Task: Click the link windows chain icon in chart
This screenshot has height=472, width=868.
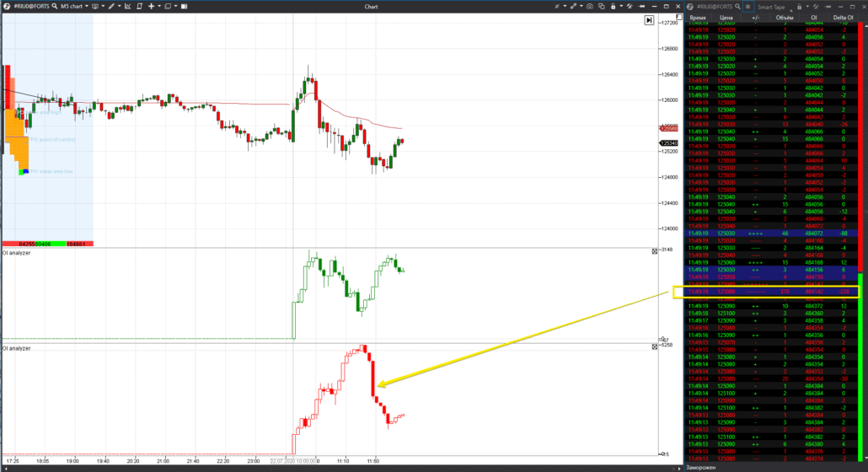Action: tap(574, 6)
